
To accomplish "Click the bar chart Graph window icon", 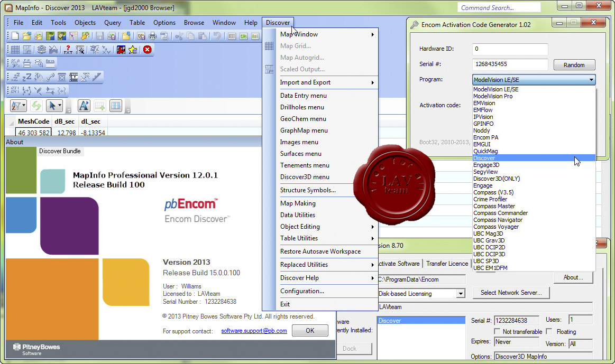I will (x=255, y=36).
